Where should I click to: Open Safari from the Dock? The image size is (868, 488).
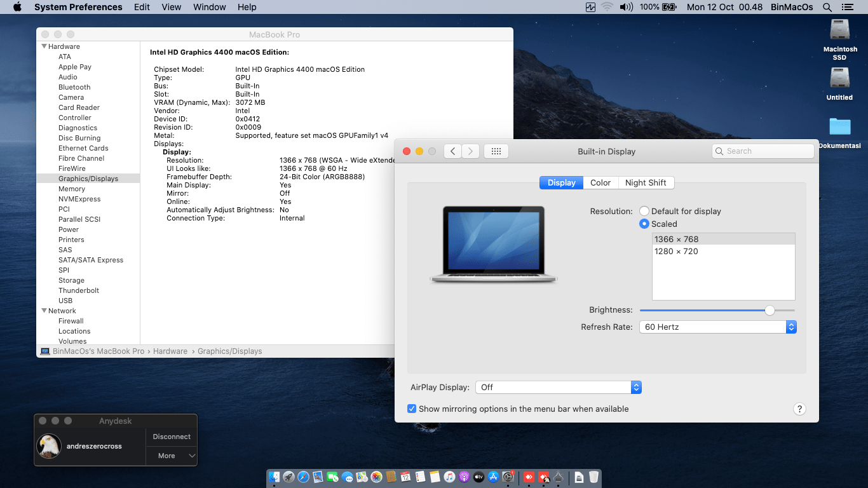(x=302, y=477)
